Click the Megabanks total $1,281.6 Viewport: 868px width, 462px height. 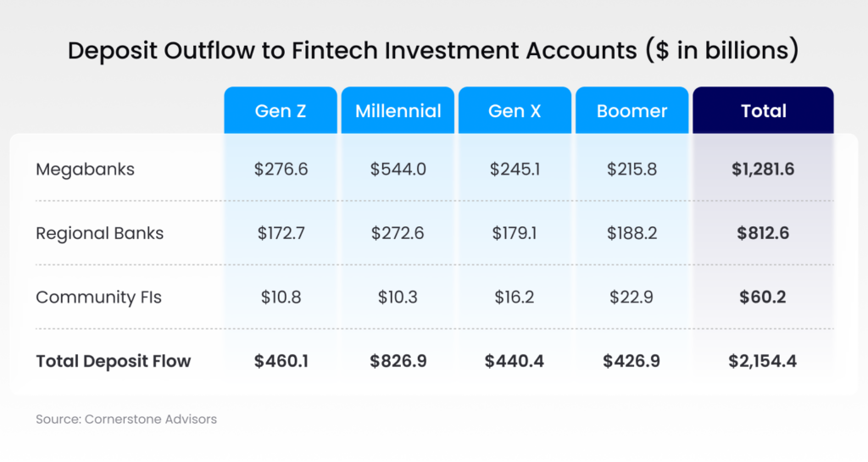click(x=763, y=170)
